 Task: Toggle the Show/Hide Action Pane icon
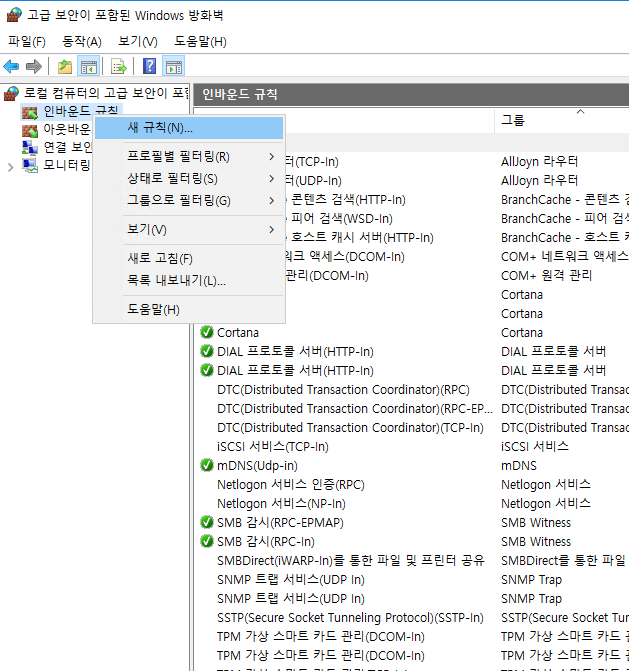174,67
